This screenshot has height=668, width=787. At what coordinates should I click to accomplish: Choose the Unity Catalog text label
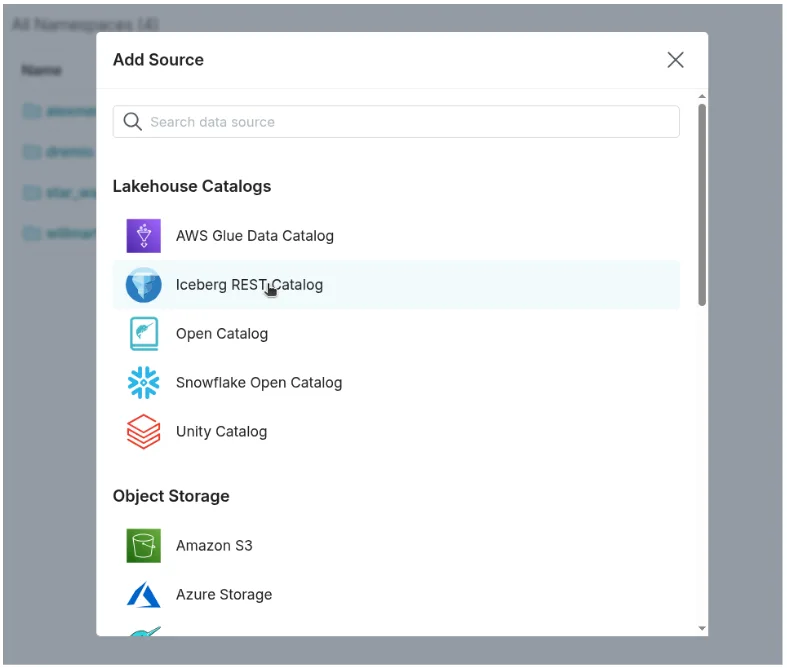221,432
